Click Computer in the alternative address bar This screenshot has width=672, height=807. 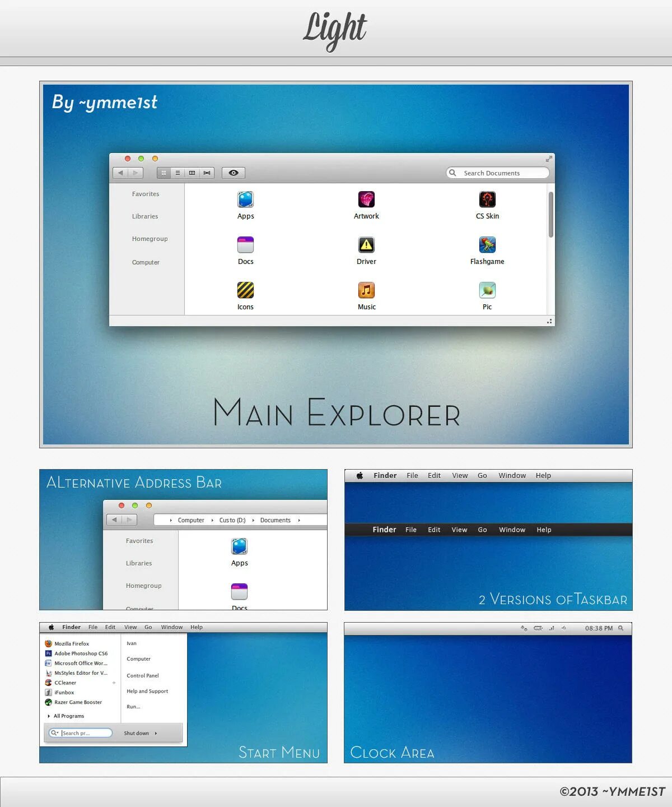pyautogui.click(x=191, y=520)
